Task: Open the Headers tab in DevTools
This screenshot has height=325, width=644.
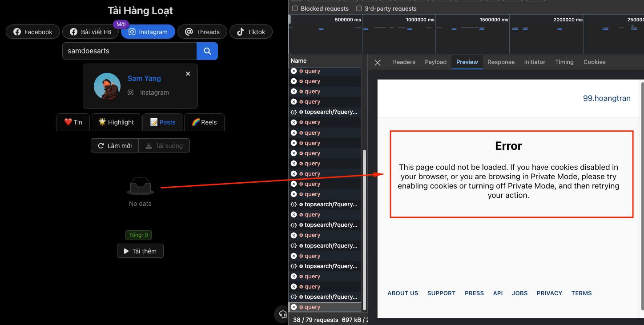Action: [403, 62]
